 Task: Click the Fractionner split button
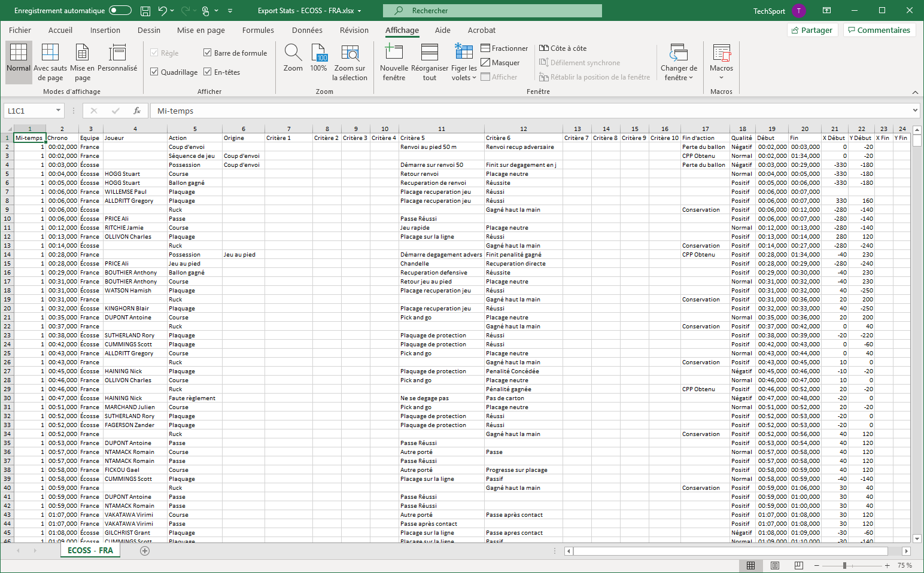[504, 48]
